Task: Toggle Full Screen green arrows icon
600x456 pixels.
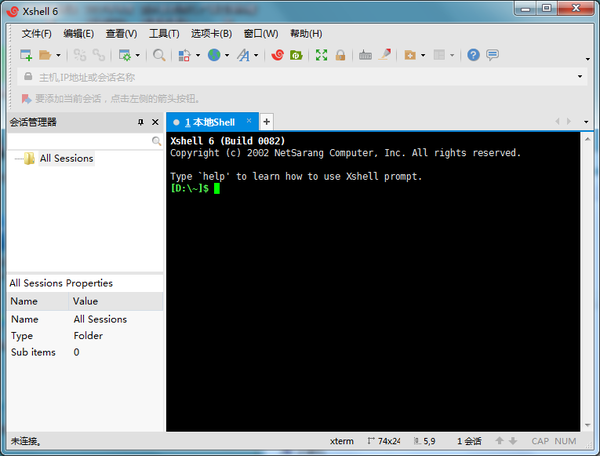Action: [321, 55]
